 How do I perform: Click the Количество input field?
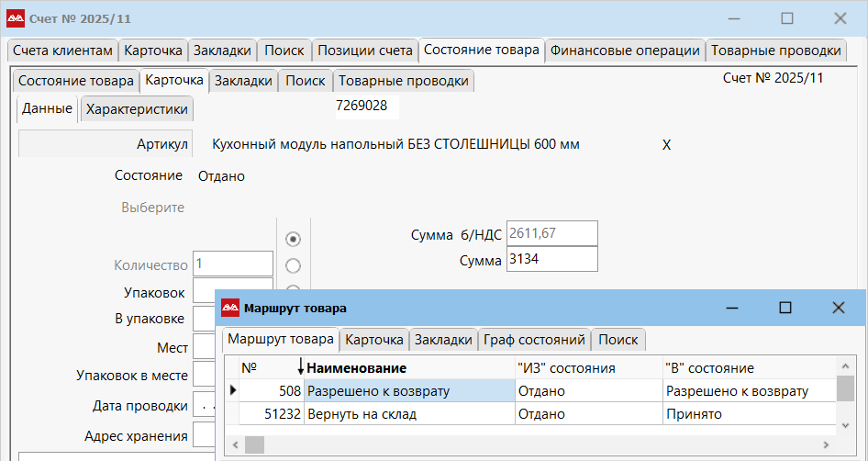click(x=233, y=264)
